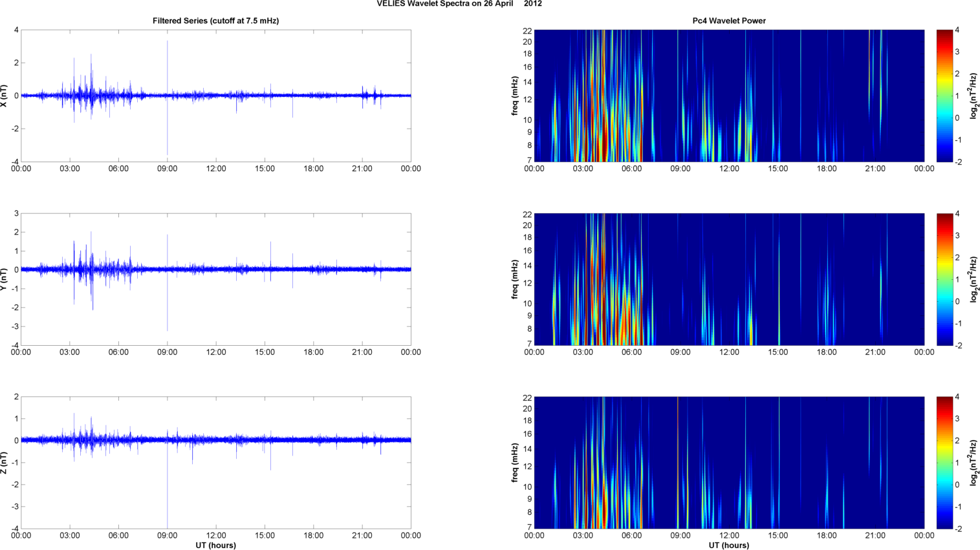Click 21:00 tick label under top spectrogram

tap(875, 169)
